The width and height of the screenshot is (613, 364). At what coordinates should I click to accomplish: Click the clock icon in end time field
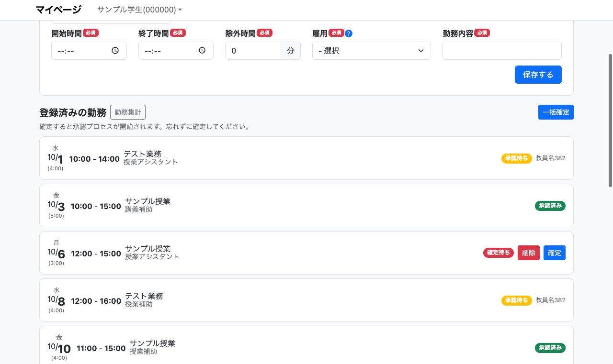pos(202,51)
